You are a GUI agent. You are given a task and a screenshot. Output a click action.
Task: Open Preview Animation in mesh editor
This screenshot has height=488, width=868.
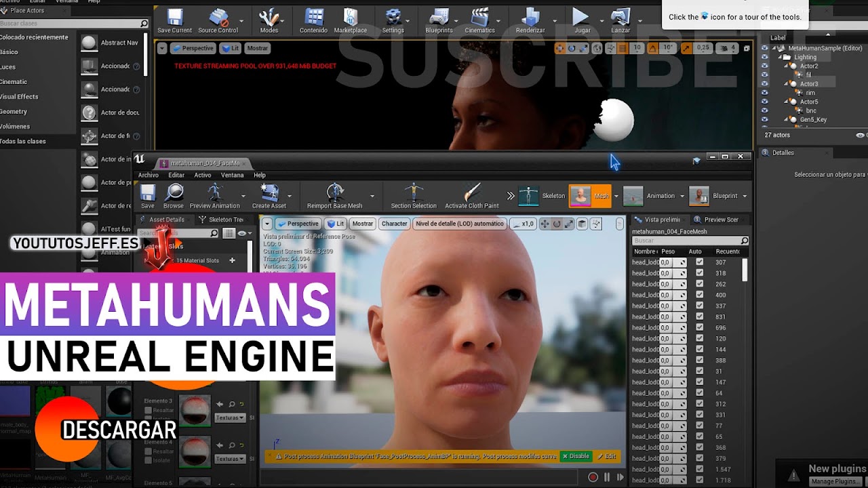coord(215,197)
